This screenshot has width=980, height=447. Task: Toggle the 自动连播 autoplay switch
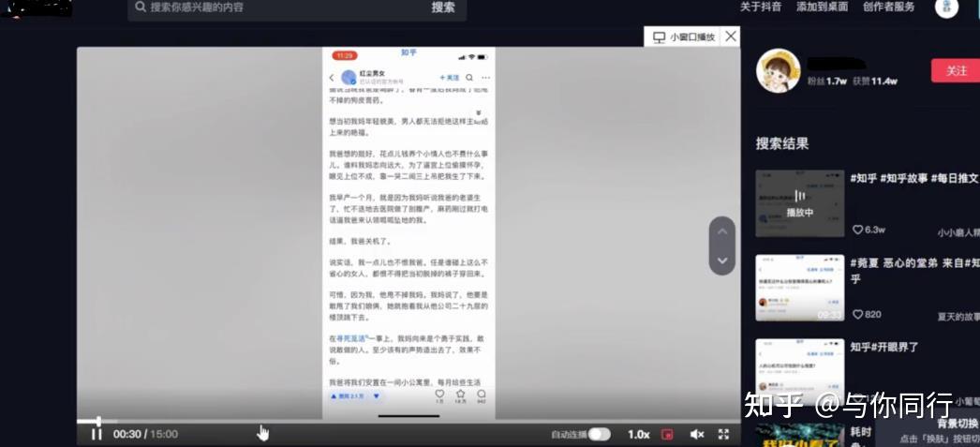599,434
